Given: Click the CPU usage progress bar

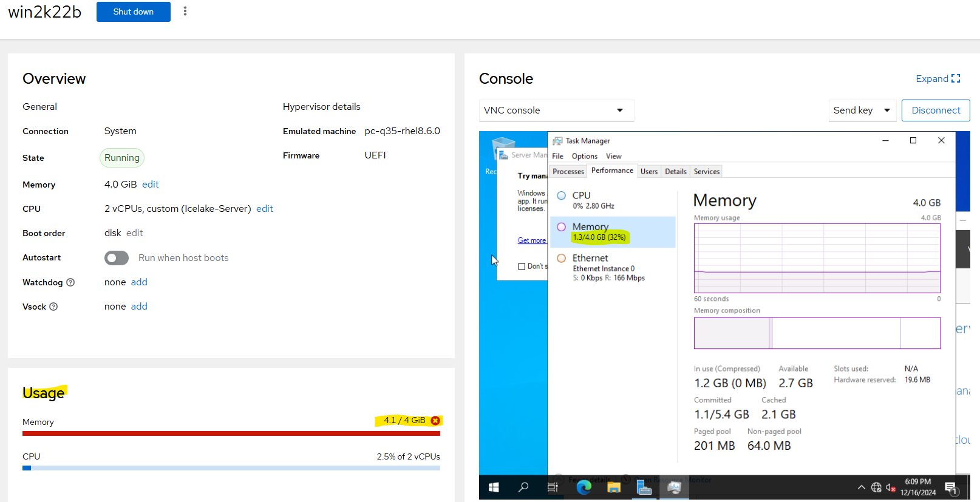Looking at the screenshot, I should 231,468.
